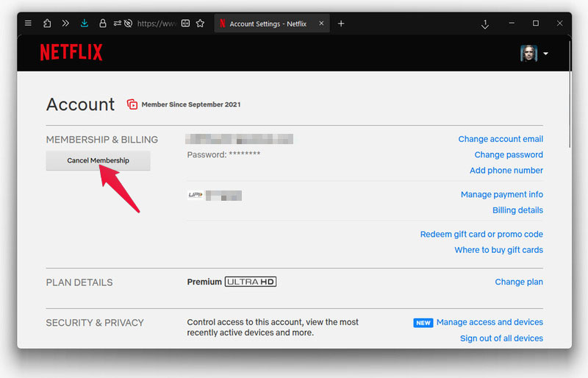Open Where to buy gift cards link
Screen dimensions: 588x378
point(499,250)
